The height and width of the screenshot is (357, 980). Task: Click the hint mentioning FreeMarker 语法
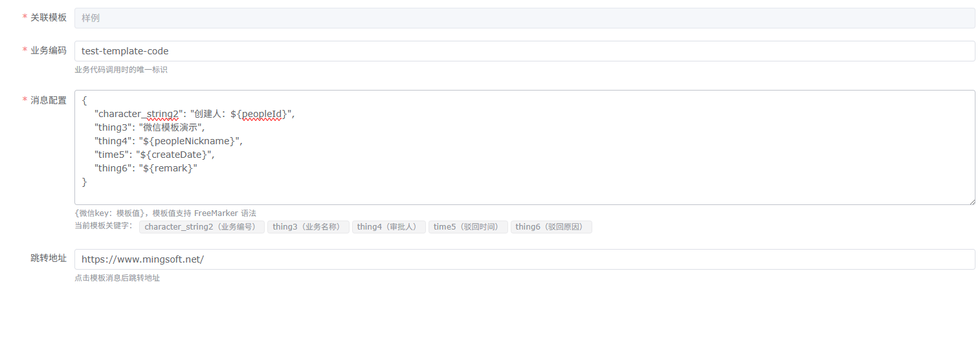coord(166,213)
